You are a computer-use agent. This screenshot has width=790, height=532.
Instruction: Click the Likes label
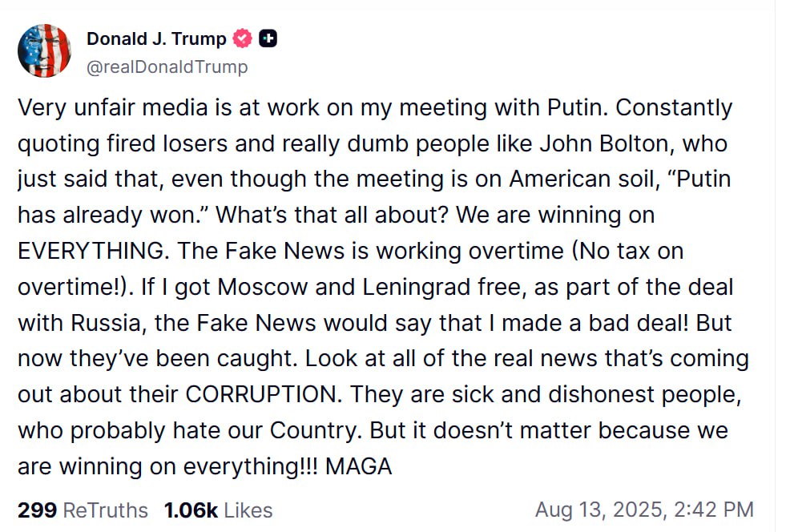click(x=248, y=510)
